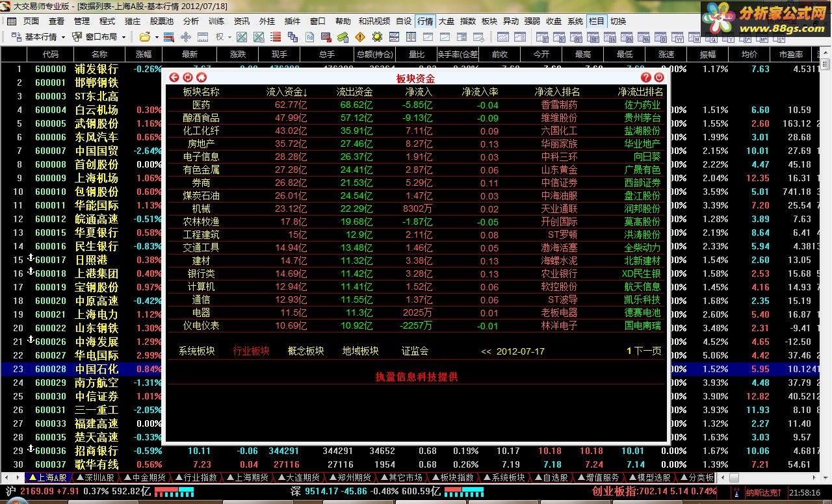Click the quarterly (Q) period chart icon
This screenshot has width=832, height=504.
[x=712, y=37]
